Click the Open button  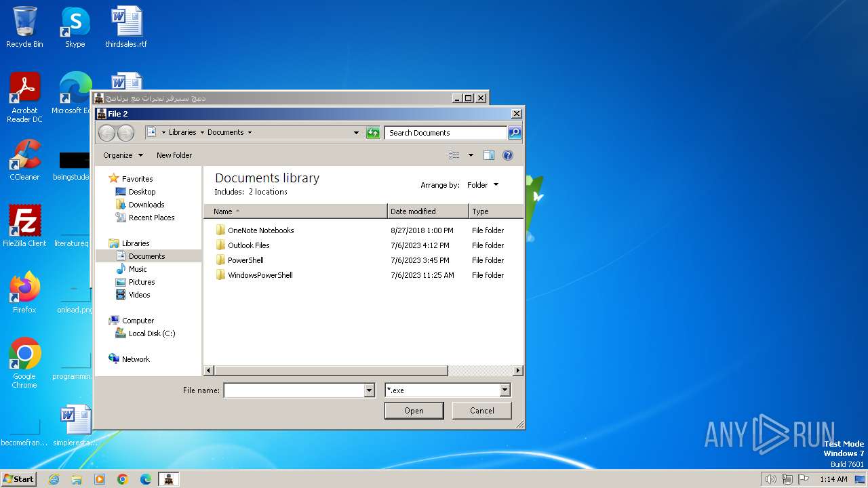414,411
